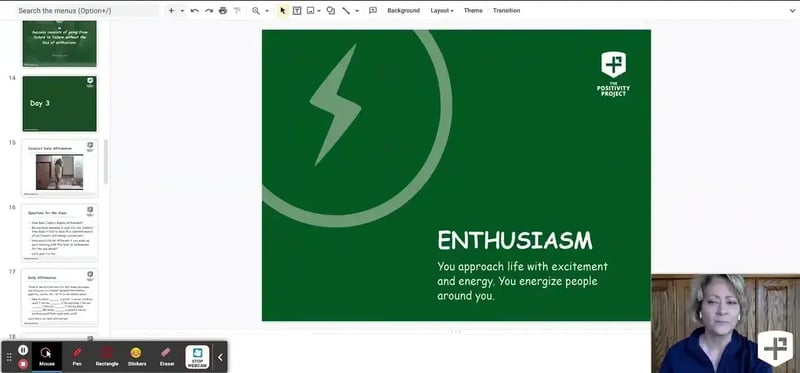Open the Layout dropdown
The width and height of the screenshot is (800, 373).
point(442,11)
